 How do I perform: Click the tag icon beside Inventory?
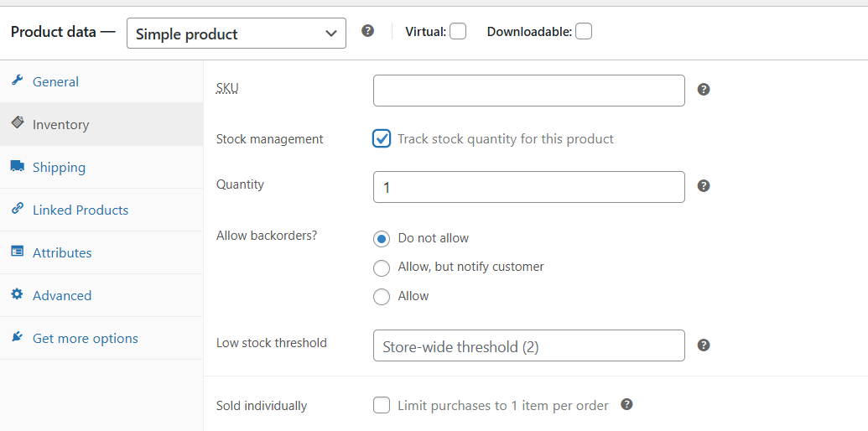(17, 122)
